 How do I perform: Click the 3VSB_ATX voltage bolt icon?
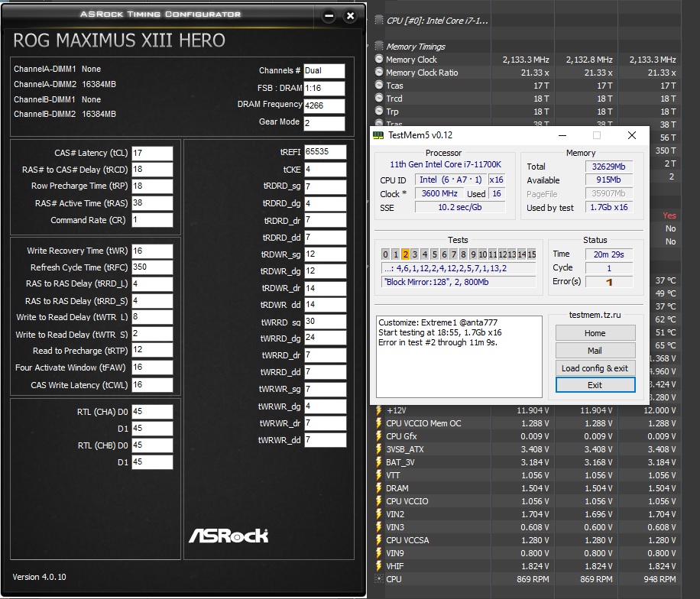coord(379,449)
